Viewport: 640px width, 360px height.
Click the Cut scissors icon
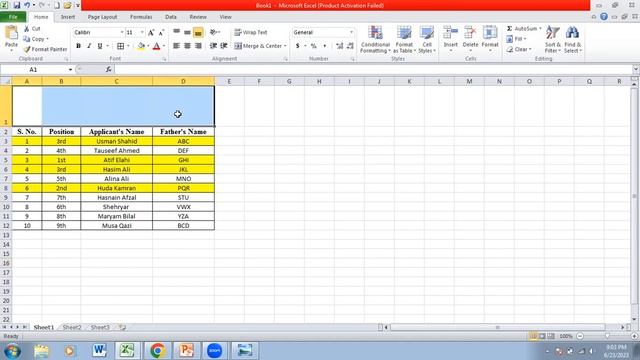tap(27, 29)
